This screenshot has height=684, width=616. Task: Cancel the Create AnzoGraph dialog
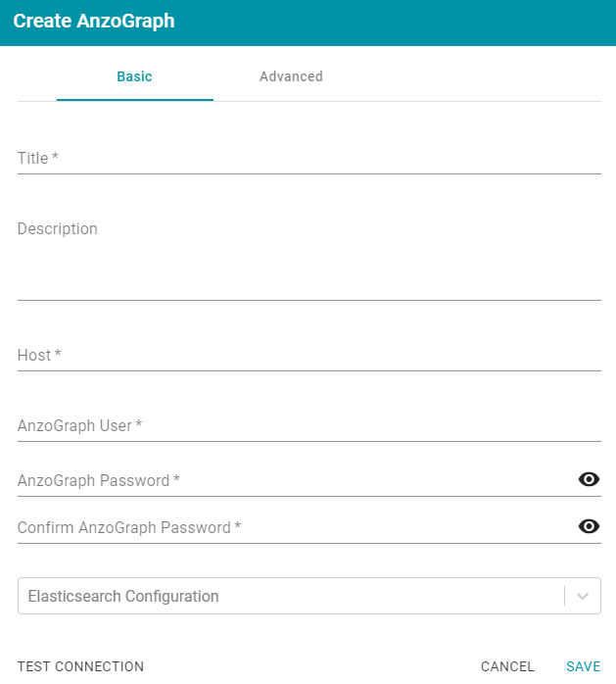[x=507, y=666]
